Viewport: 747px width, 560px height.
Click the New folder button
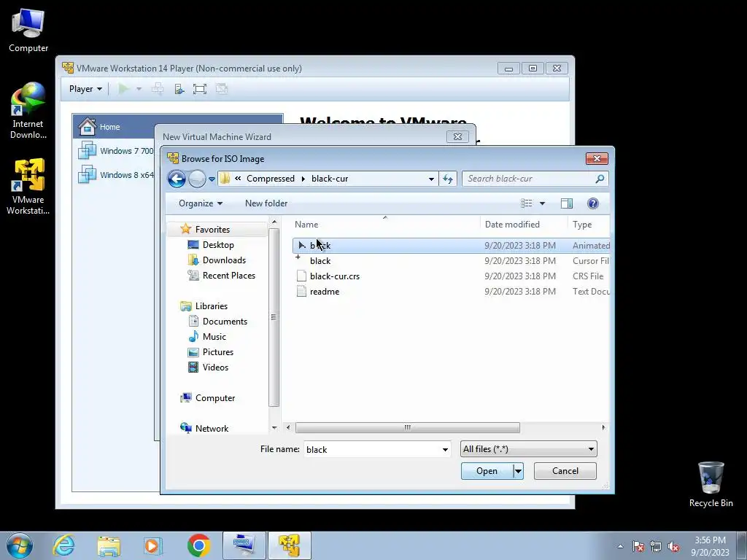266,203
